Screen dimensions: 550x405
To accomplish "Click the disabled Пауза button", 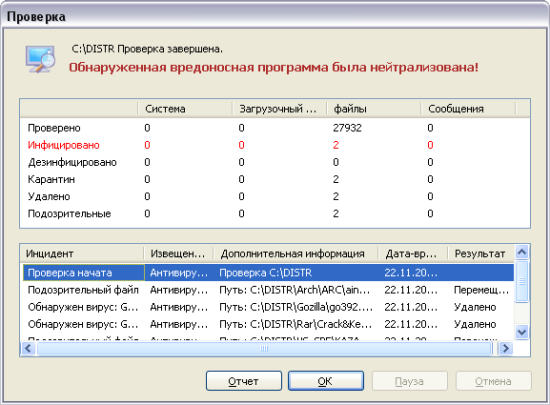I will pyautogui.click(x=409, y=381).
